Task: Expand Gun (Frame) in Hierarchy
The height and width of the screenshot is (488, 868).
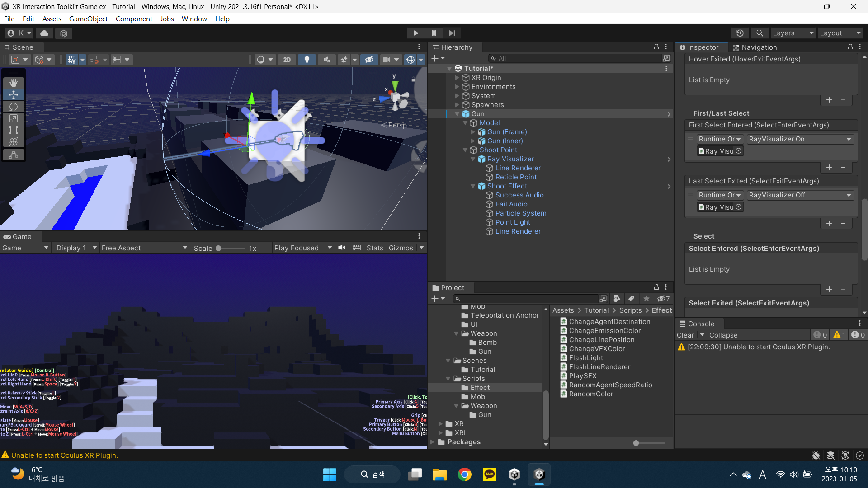Action: point(473,132)
